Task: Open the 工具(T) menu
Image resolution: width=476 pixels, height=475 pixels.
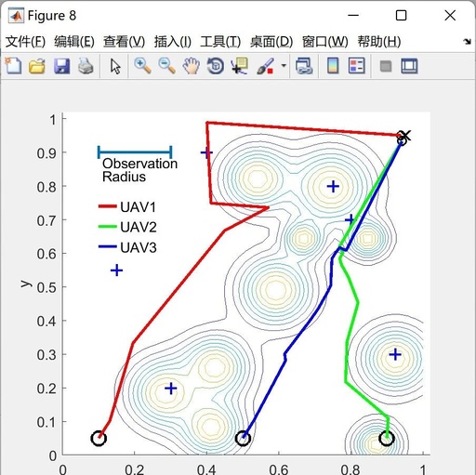Action: [x=220, y=42]
